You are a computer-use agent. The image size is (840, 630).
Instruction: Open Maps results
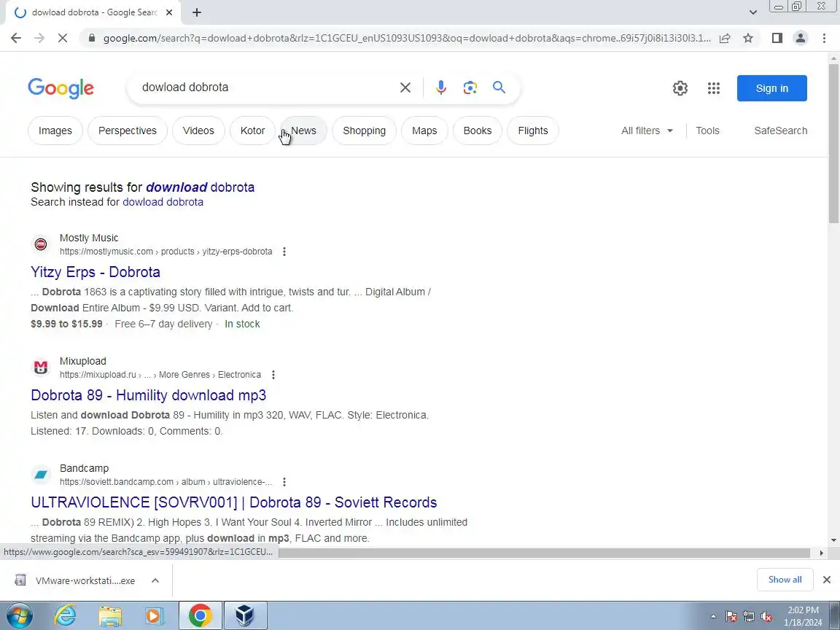[x=424, y=131]
